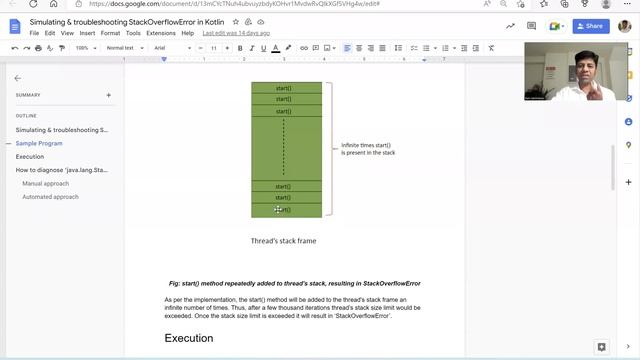The width and height of the screenshot is (640, 360).
Task: Add a comment via toolbar icon
Action: 316,48
